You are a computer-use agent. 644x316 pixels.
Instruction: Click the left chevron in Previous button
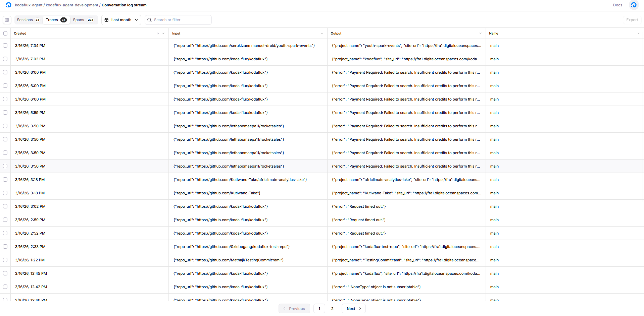284,309
